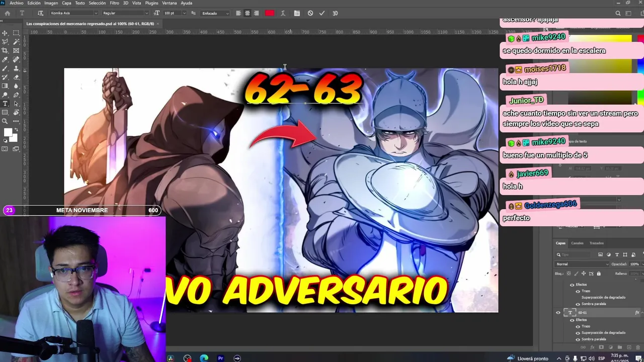644x362 pixels.
Task: Hide Efectos under the 60-61 layer
Action: [x=572, y=320]
